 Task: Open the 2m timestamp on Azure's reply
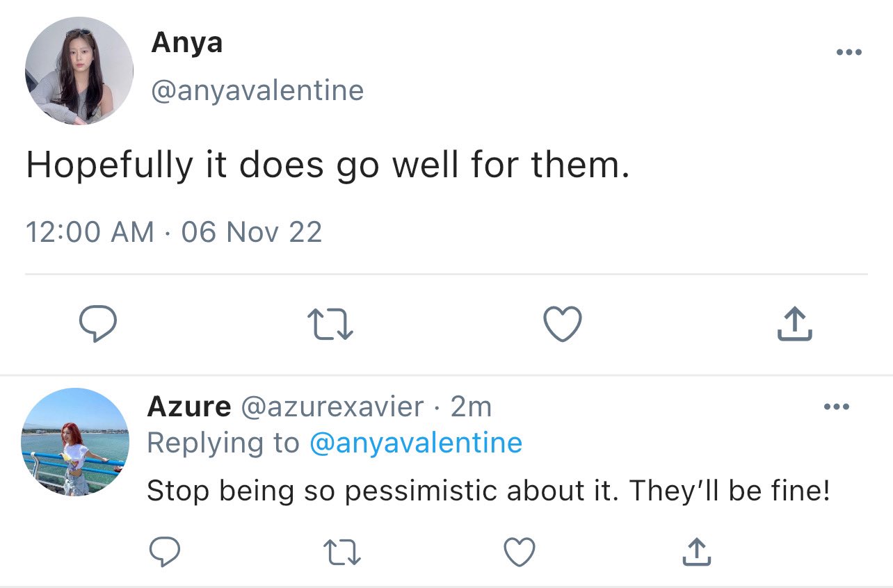pos(471,407)
